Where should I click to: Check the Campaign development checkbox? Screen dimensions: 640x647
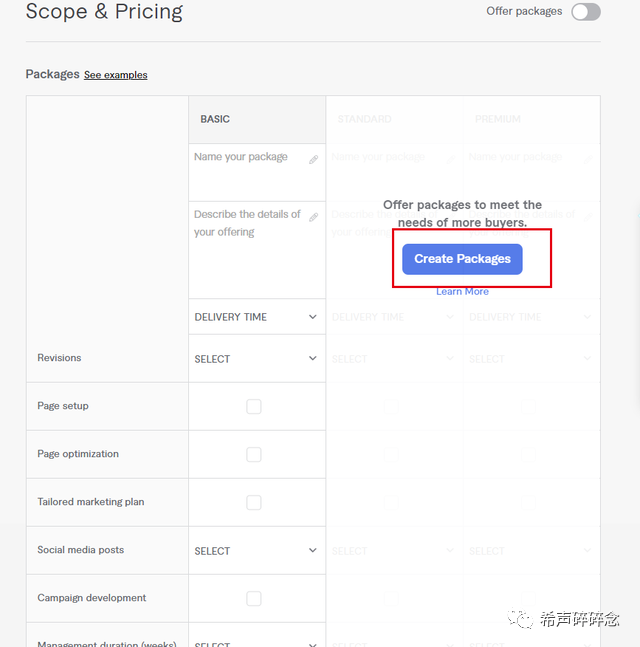(254, 599)
